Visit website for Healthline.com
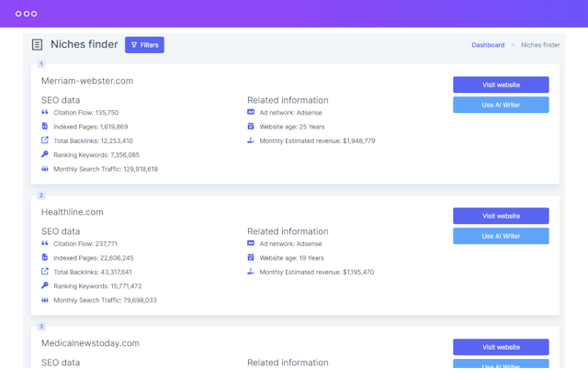The width and height of the screenshot is (588, 380). tap(501, 216)
